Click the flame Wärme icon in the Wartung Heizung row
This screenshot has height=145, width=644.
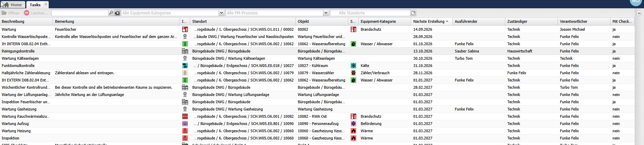coord(353,131)
